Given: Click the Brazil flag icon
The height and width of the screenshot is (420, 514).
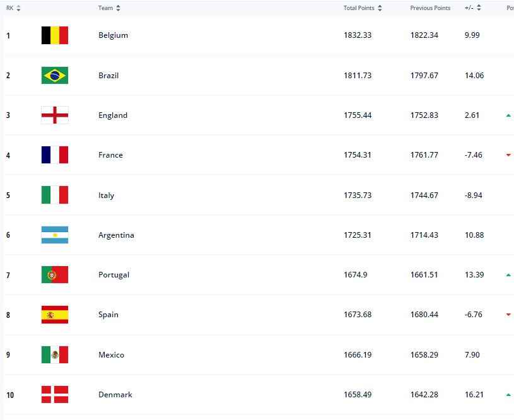Looking at the screenshot, I should 55,76.
